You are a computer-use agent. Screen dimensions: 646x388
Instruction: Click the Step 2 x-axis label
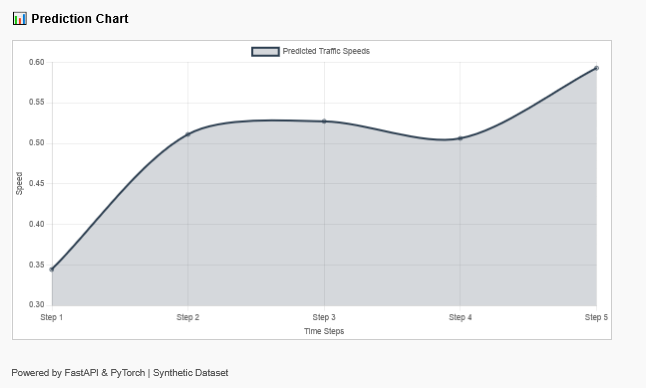(188, 317)
